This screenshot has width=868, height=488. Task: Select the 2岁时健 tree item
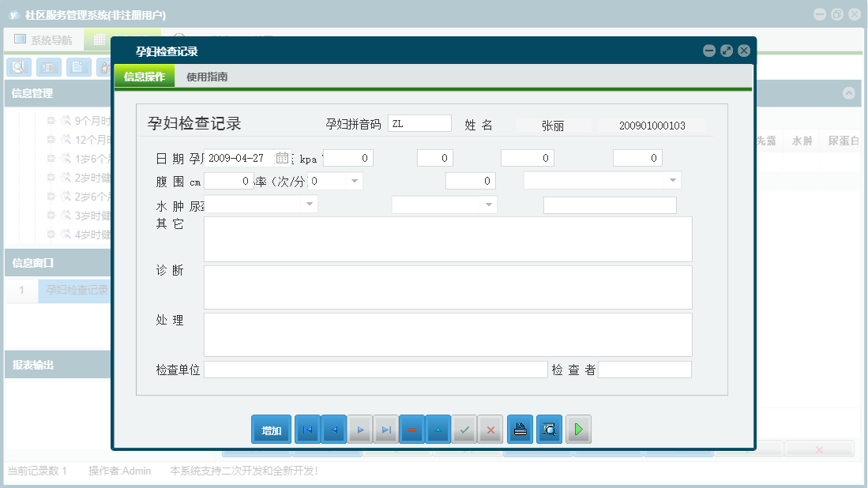coord(92,178)
